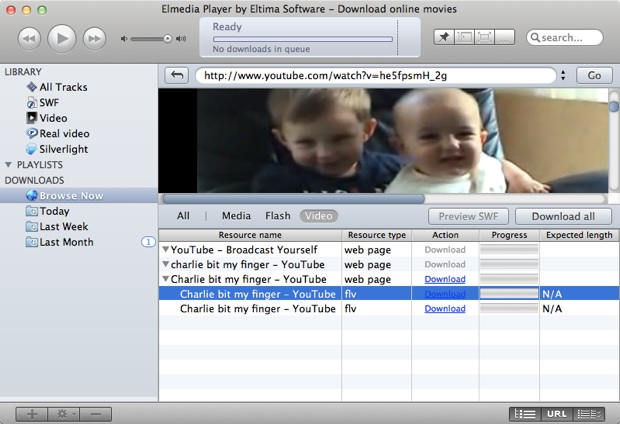
Task: Click the Action column header
Action: tap(445, 235)
